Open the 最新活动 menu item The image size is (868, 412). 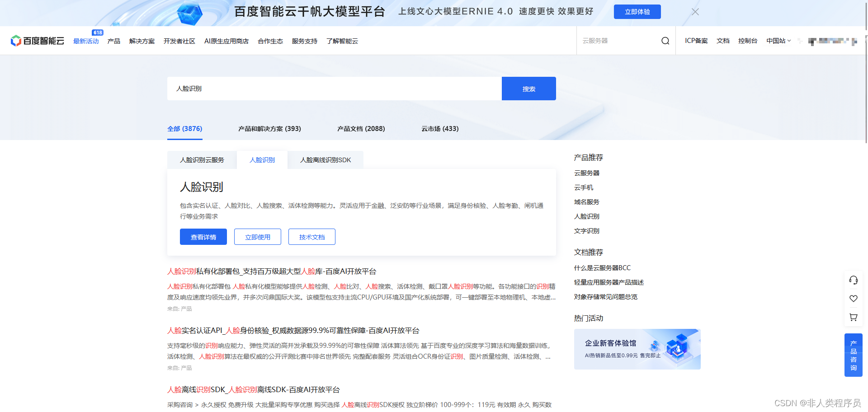click(x=86, y=41)
